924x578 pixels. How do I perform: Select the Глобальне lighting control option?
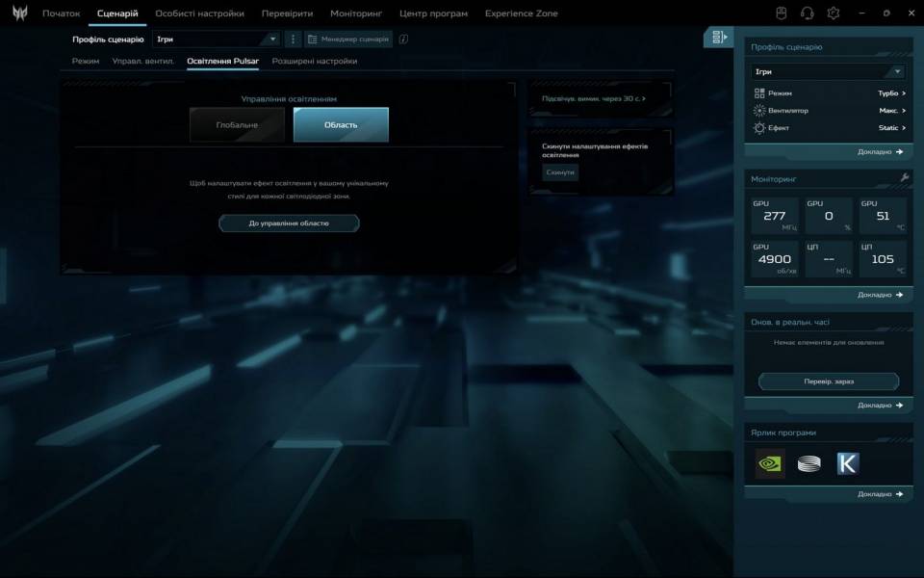click(x=237, y=125)
